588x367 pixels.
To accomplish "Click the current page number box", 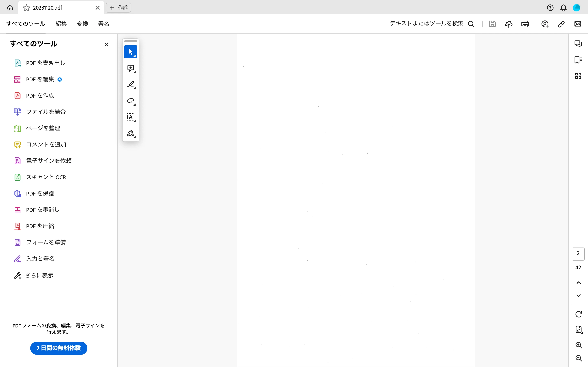I will click(x=578, y=254).
